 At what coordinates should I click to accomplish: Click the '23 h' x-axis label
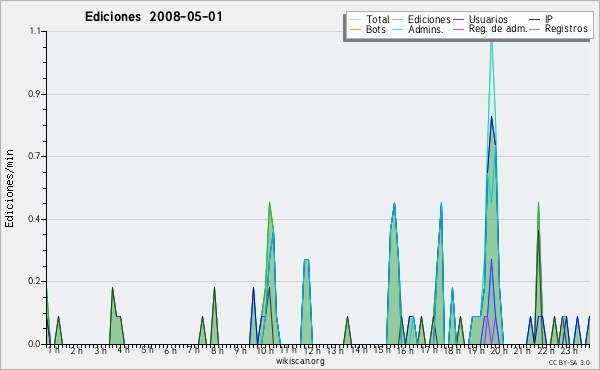pos(569,350)
